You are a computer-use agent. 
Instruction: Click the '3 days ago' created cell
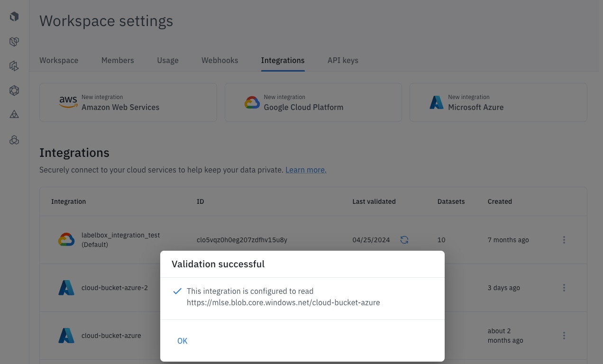pos(504,288)
